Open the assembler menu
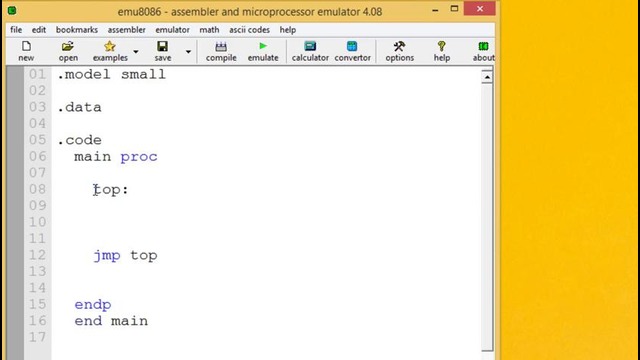Viewport: 640px width, 360px height. (127, 30)
